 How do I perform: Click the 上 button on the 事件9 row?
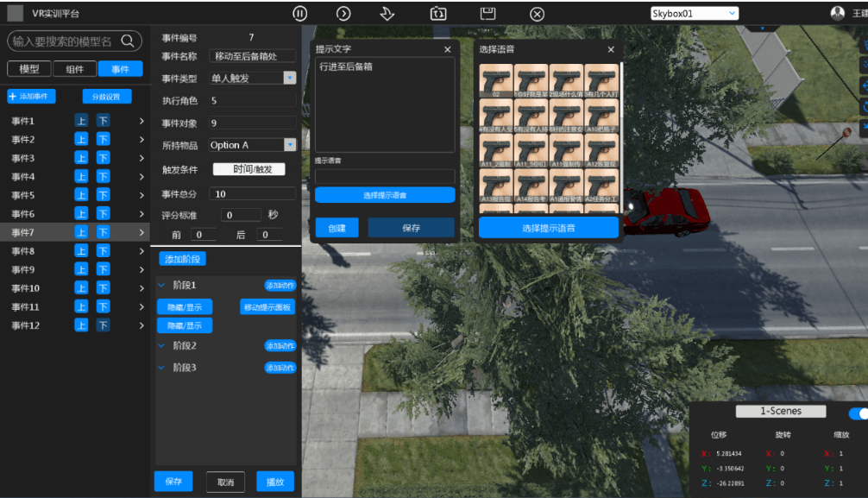point(81,269)
